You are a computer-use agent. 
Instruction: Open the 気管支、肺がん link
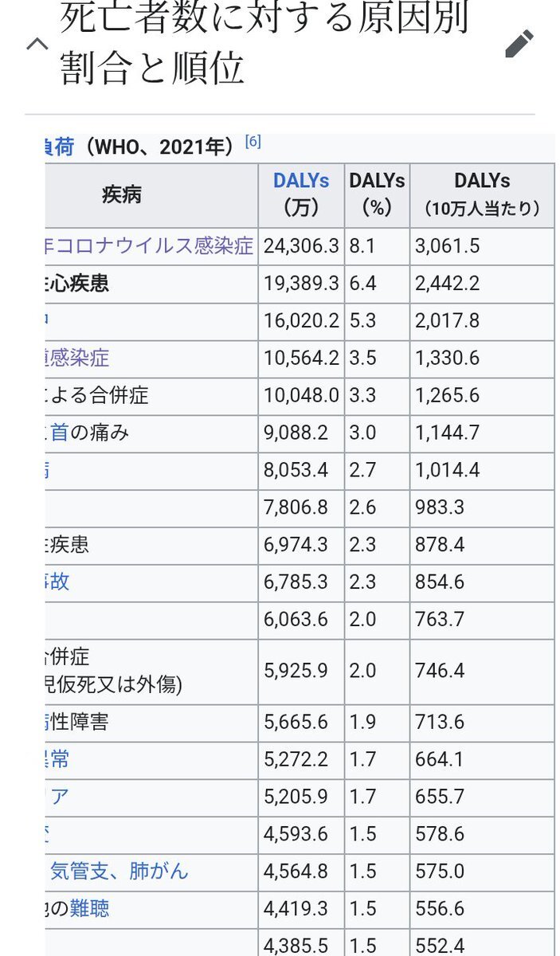119,871
